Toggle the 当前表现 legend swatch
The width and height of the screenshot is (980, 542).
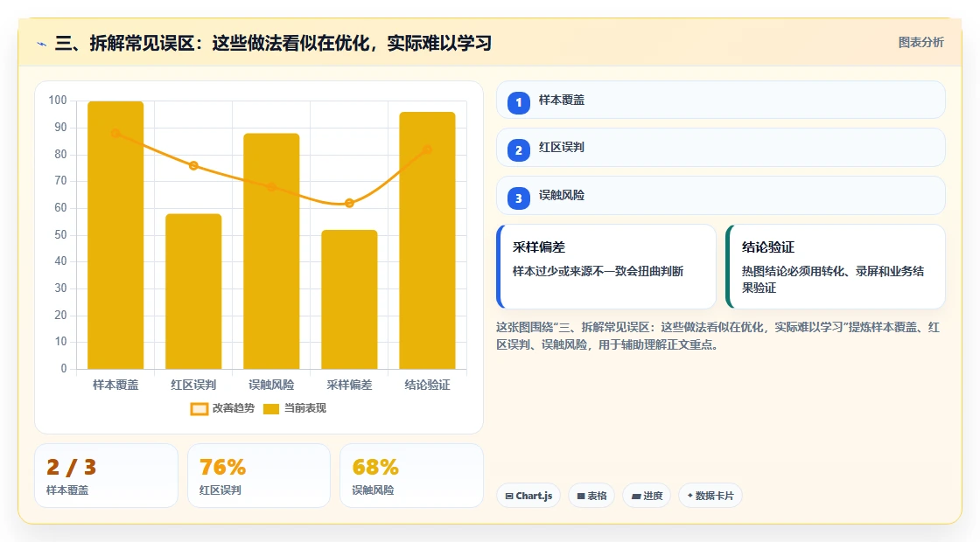(270, 408)
